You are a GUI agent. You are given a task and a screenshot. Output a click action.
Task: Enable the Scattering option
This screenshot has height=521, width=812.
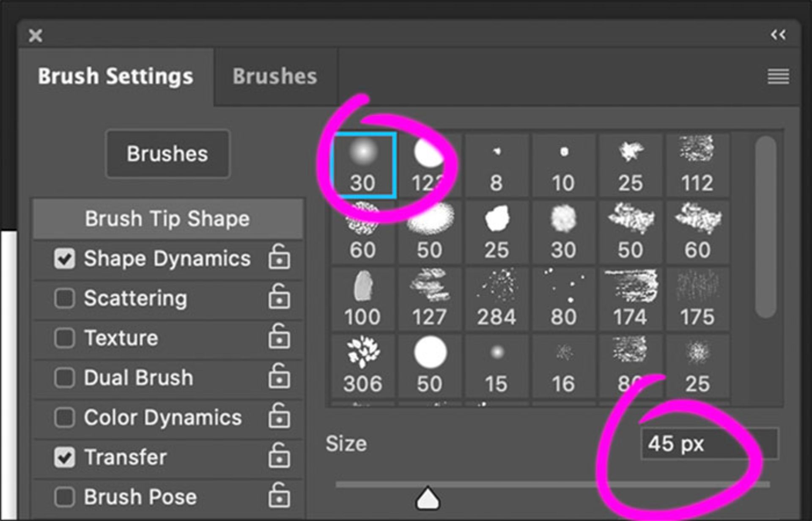click(65, 298)
